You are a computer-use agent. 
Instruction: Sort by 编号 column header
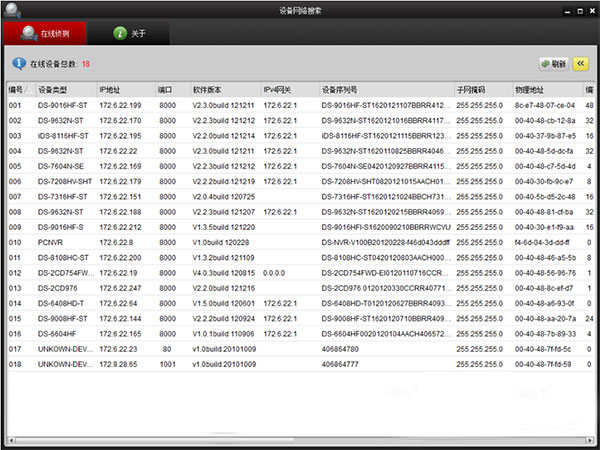[21, 90]
